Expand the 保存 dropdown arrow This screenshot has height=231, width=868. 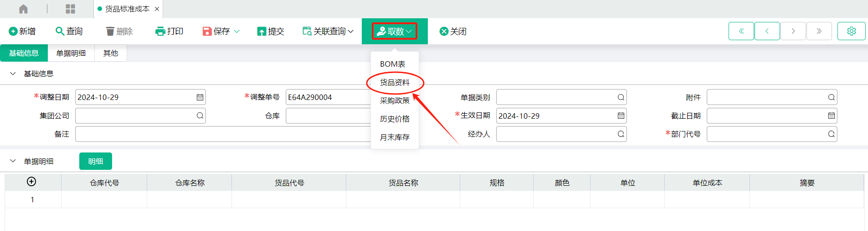click(237, 31)
